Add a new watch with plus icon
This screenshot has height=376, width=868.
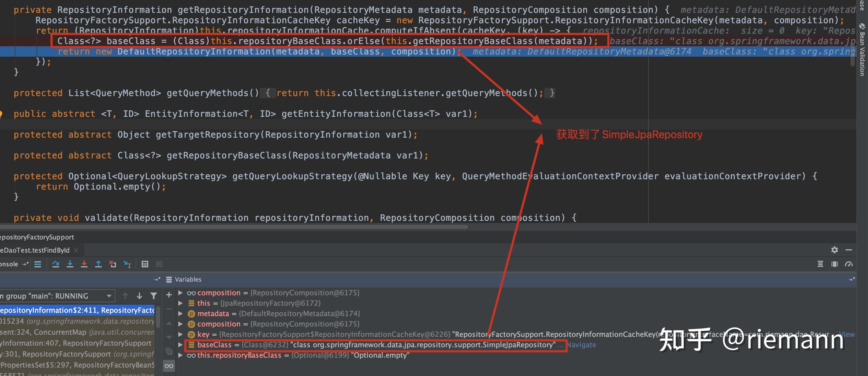tap(169, 295)
